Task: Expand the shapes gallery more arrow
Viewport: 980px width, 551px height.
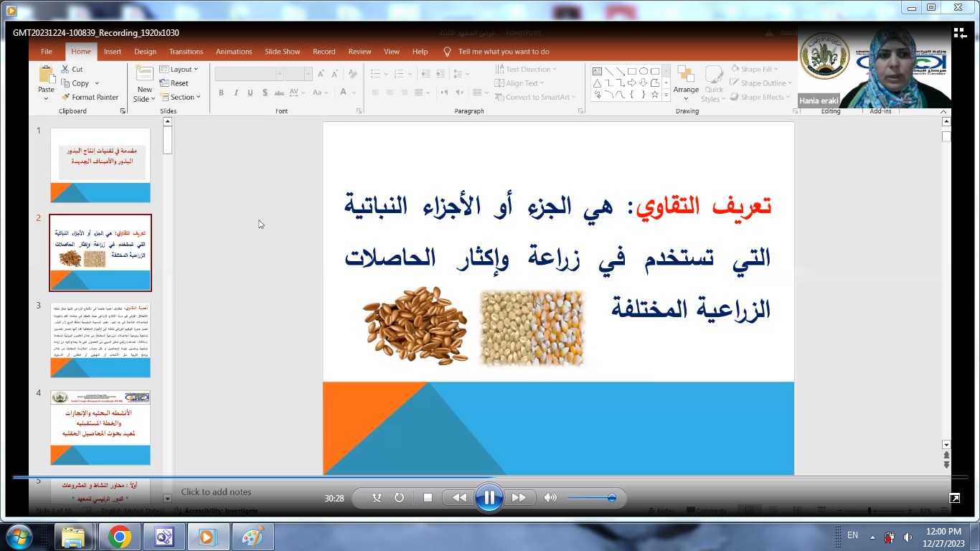Action: [x=666, y=95]
